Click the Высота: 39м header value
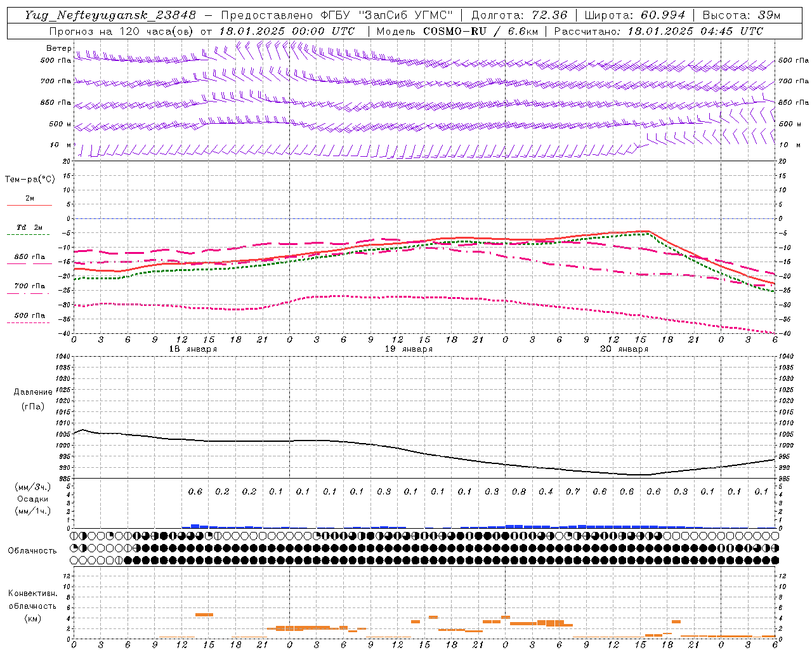This screenshot has width=812, height=650. coord(742,15)
